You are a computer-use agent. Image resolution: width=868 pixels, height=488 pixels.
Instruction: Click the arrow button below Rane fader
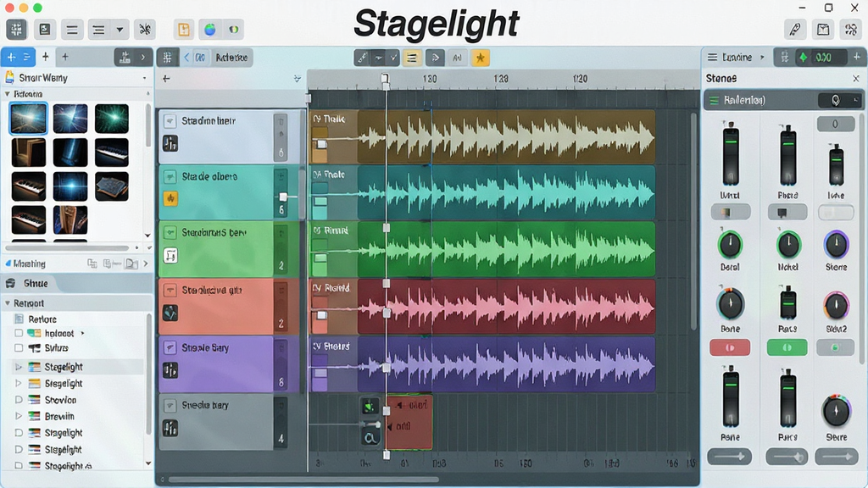[x=730, y=457]
